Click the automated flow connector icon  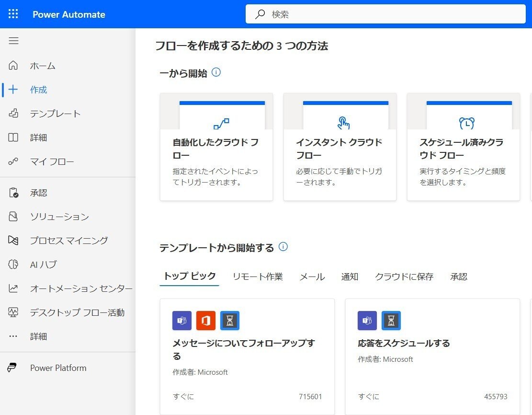(222, 124)
